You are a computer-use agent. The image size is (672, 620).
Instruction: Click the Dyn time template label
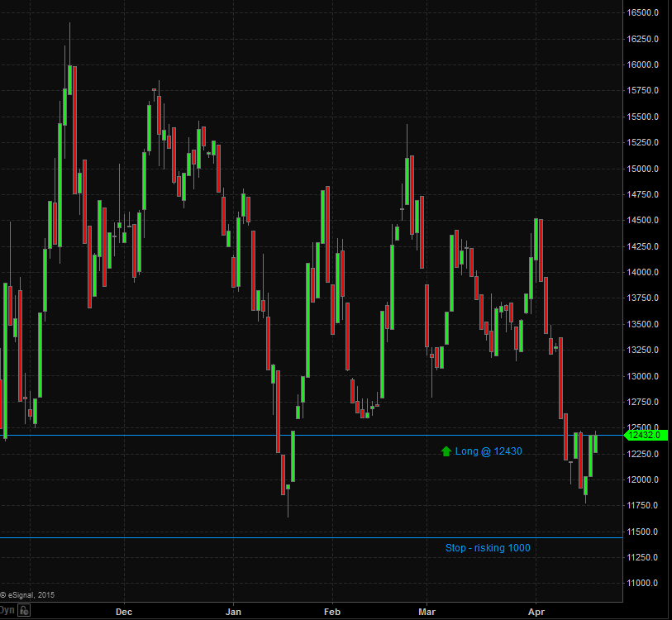7,610
